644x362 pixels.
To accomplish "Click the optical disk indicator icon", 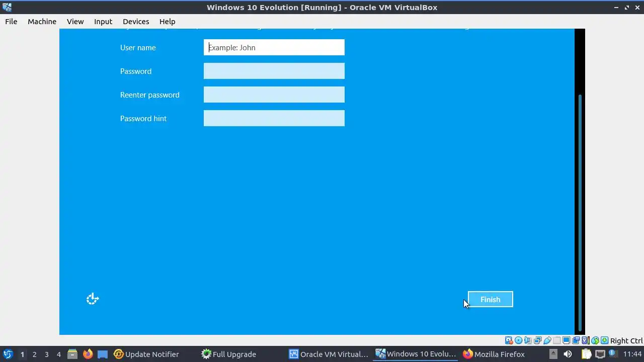I will click(519, 340).
